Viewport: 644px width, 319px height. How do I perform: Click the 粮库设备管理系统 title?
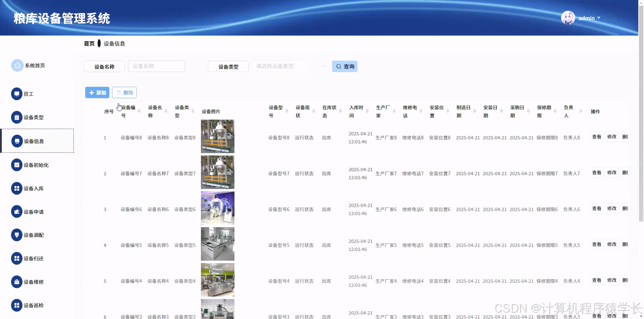(62, 18)
